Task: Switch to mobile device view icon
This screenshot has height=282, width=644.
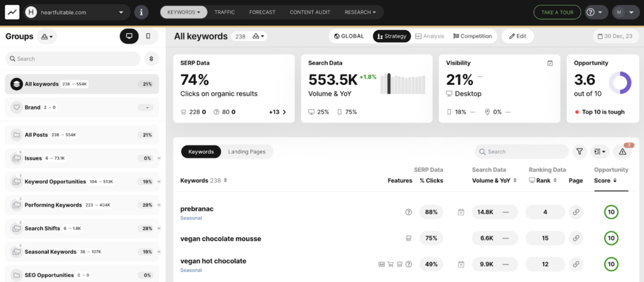Action: 148,36
